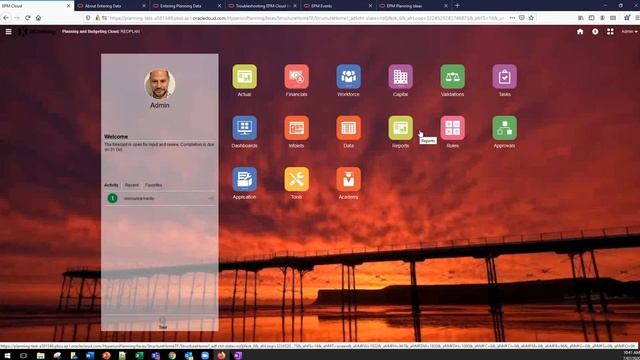Click the Admin profile picture

160,84
